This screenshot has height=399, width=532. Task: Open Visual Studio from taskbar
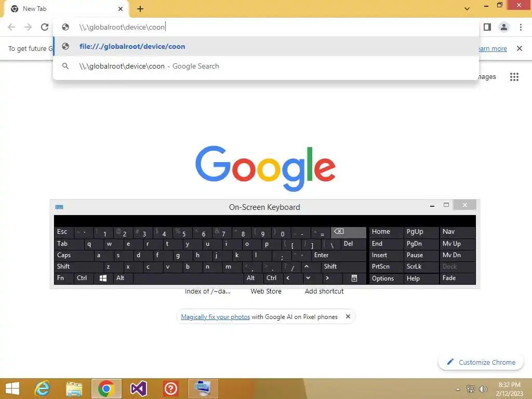pos(138,389)
